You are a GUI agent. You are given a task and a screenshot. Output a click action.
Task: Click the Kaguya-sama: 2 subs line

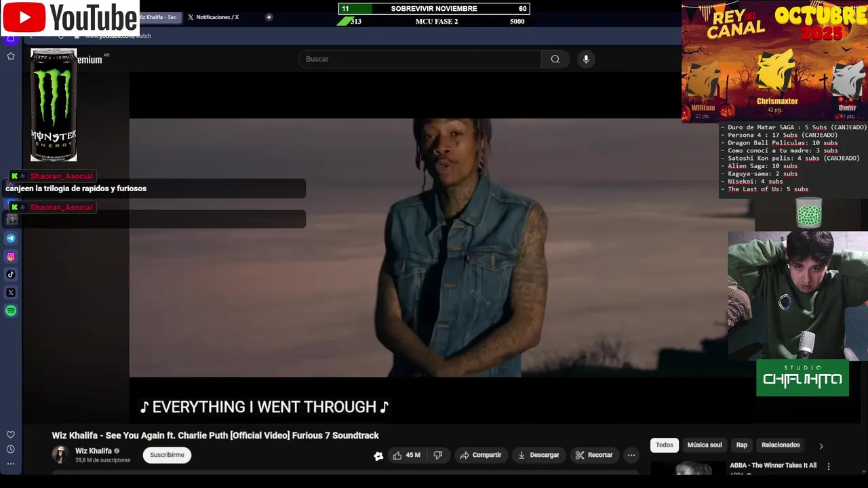762,174
